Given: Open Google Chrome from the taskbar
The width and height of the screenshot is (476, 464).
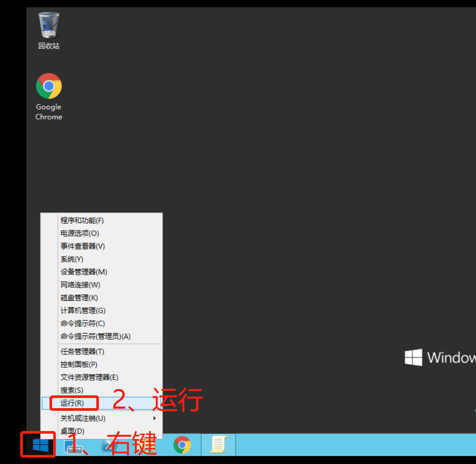Looking at the screenshot, I should coord(182,445).
